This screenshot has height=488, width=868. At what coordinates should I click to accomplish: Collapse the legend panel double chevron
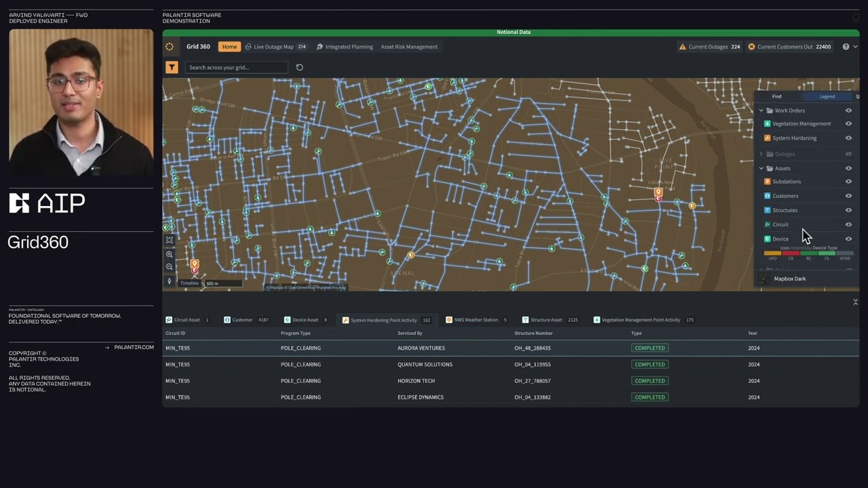(x=857, y=96)
